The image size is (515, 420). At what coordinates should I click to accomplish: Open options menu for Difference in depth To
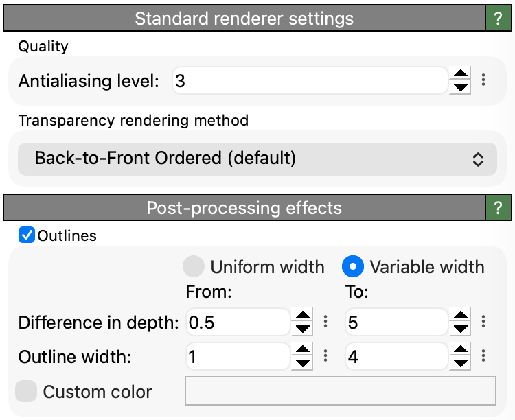[x=483, y=321]
